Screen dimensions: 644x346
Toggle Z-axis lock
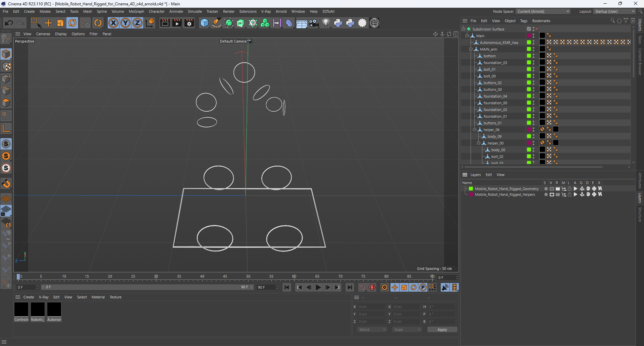(138, 23)
